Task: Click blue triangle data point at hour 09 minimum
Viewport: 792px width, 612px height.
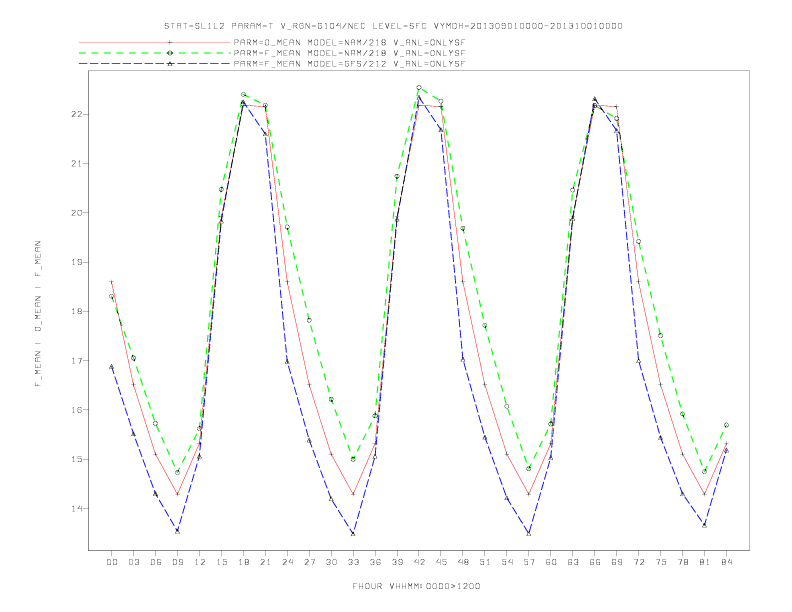Action: click(177, 531)
